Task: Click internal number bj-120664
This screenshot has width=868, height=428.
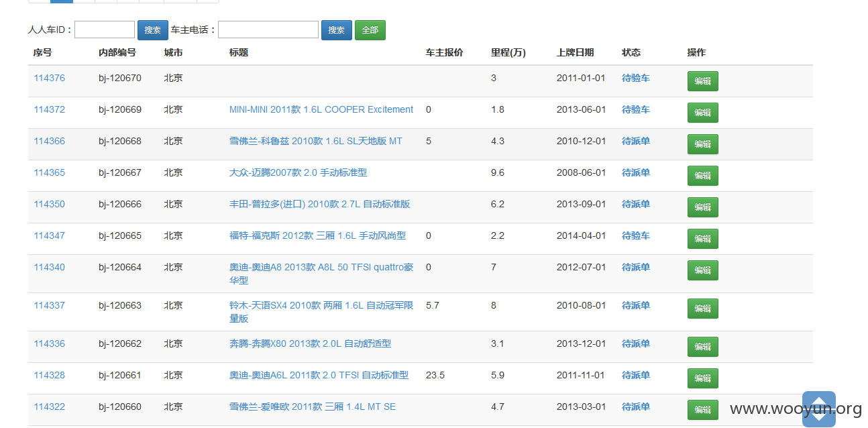Action: [120, 267]
